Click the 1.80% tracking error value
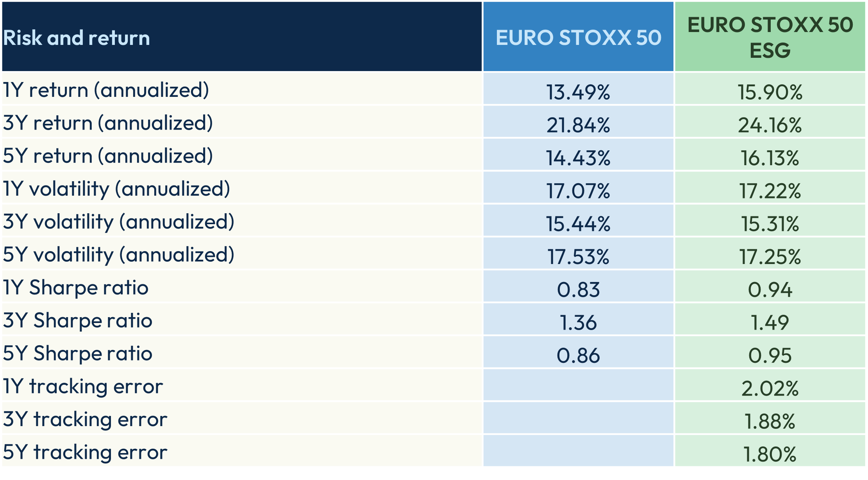 [x=770, y=454]
